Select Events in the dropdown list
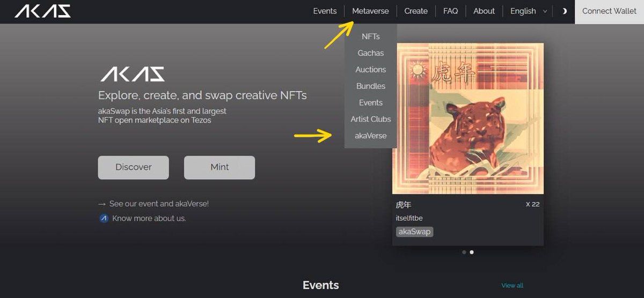Viewport: 644px width, 298px height. [x=370, y=103]
